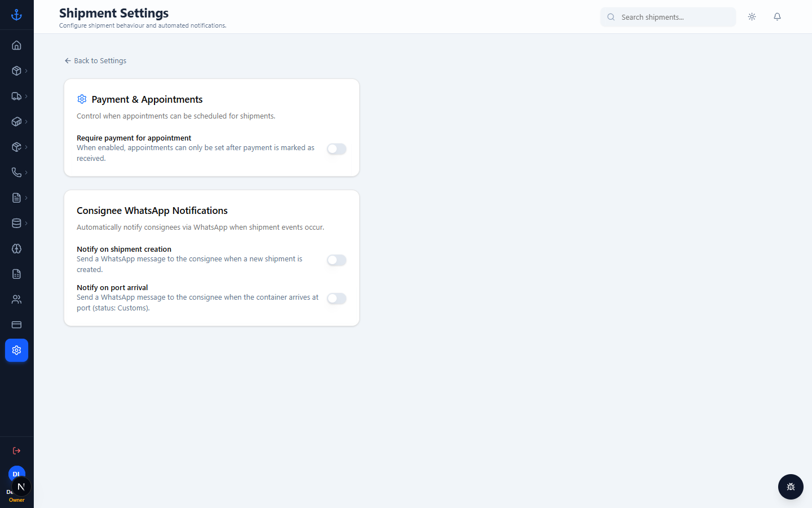
Task: Click the magnifier icon in search box
Action: click(x=611, y=17)
